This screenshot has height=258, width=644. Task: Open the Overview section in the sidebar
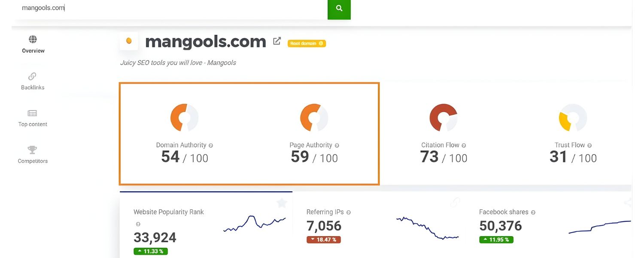32,44
